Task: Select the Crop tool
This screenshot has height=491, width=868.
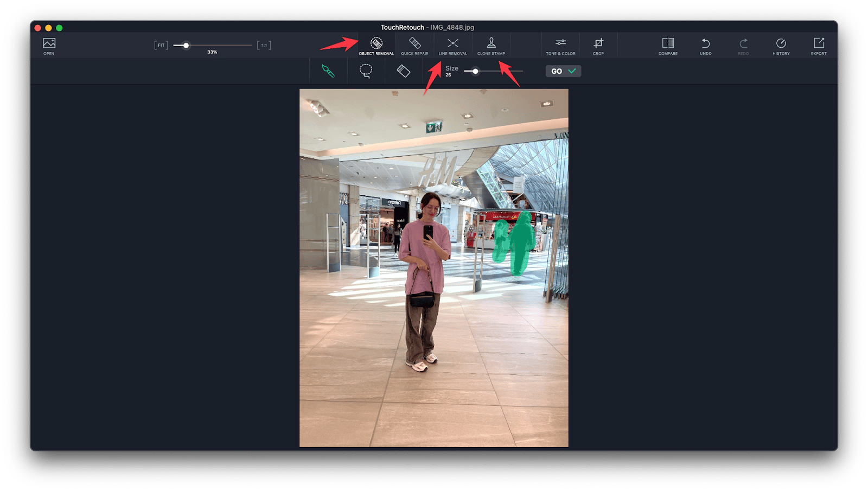Action: (x=598, y=46)
